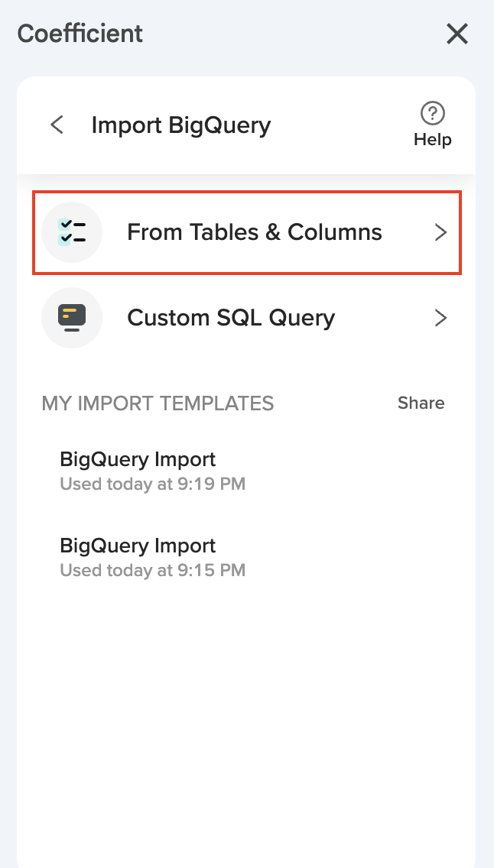Click the Coefficient panel title

pos(80,34)
